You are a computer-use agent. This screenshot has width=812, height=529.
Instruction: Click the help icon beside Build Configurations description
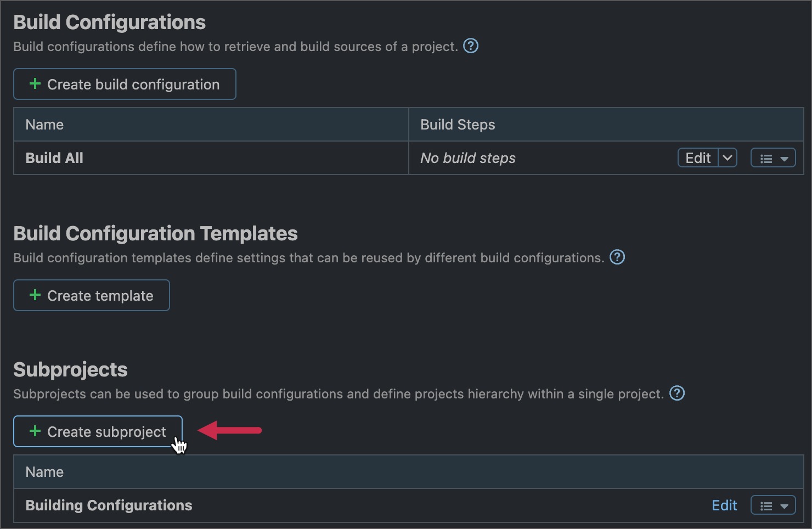(x=471, y=46)
